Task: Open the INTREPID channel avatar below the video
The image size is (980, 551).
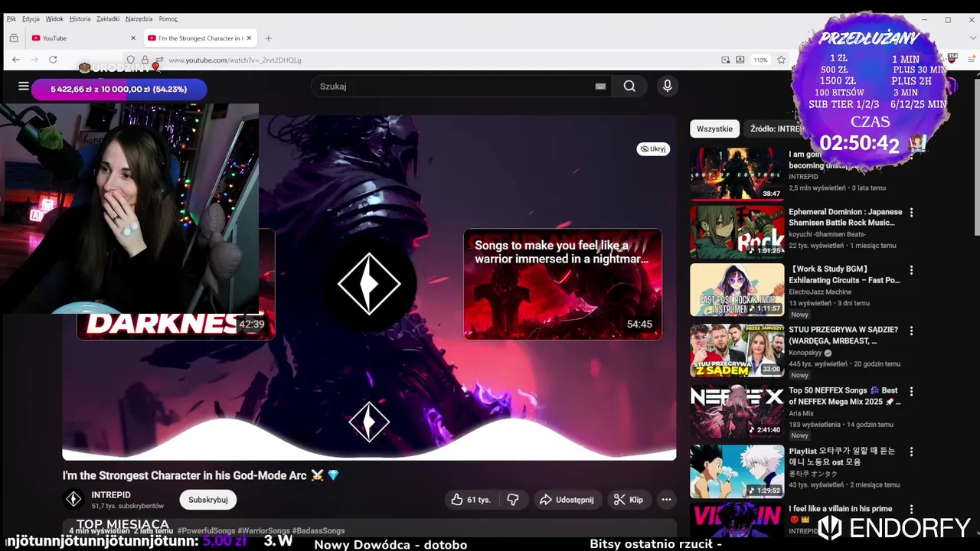Action: pyautogui.click(x=73, y=500)
